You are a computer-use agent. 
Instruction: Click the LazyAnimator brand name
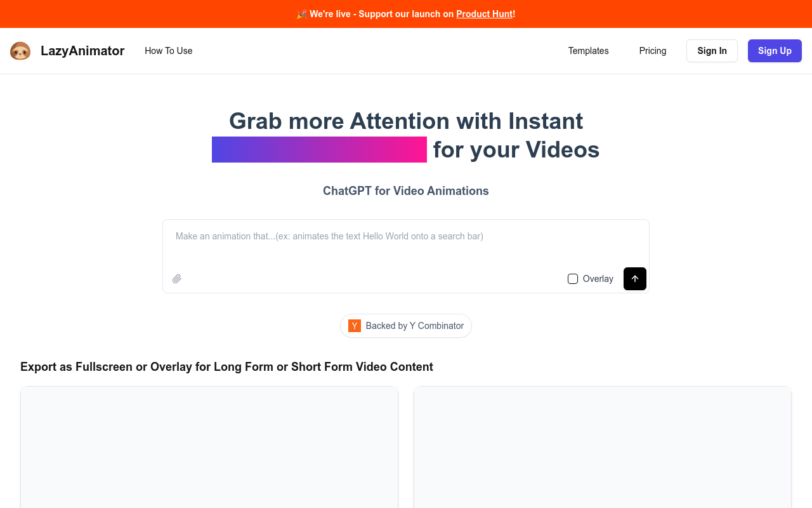click(x=82, y=51)
